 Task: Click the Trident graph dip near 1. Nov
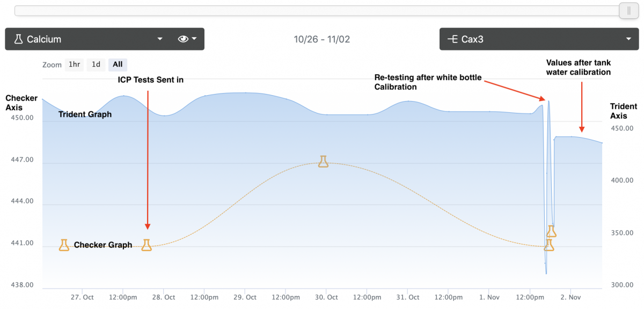click(x=546, y=268)
